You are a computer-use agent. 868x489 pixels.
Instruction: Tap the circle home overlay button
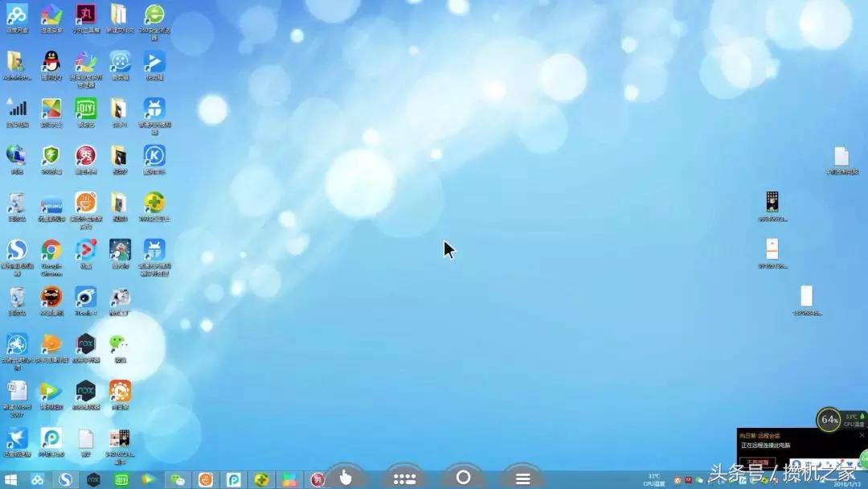(464, 477)
